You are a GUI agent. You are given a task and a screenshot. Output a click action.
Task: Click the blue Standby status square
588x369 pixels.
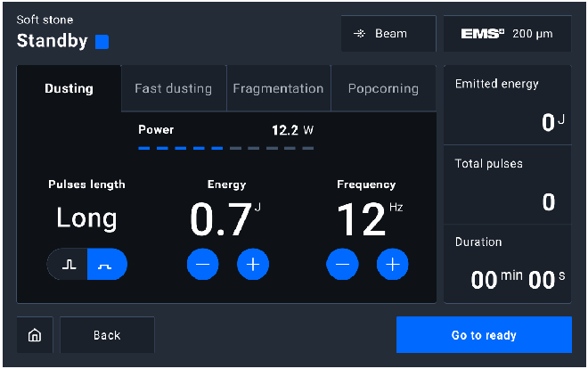(x=102, y=42)
